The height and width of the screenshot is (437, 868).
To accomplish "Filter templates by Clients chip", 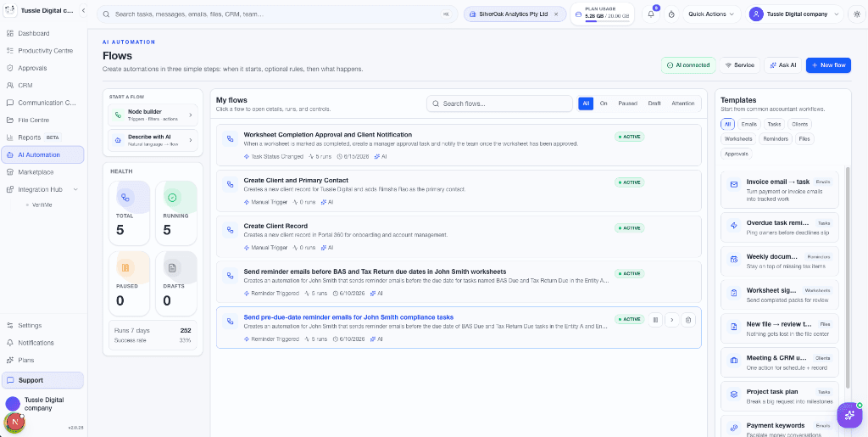I will [x=799, y=124].
